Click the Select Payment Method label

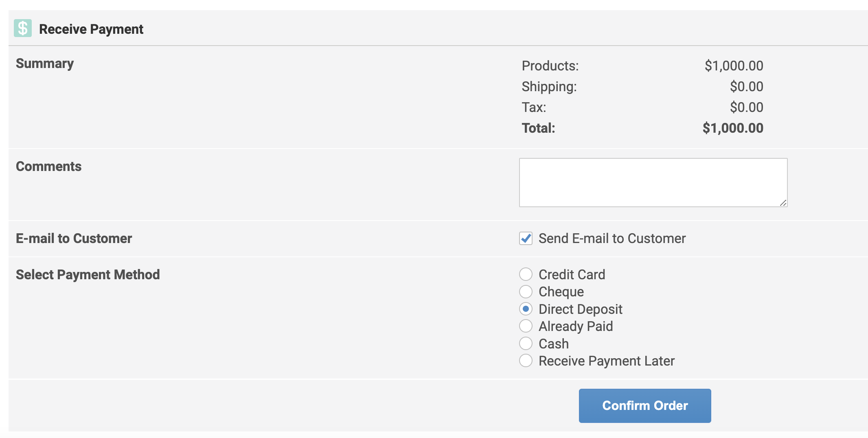pyautogui.click(x=88, y=275)
